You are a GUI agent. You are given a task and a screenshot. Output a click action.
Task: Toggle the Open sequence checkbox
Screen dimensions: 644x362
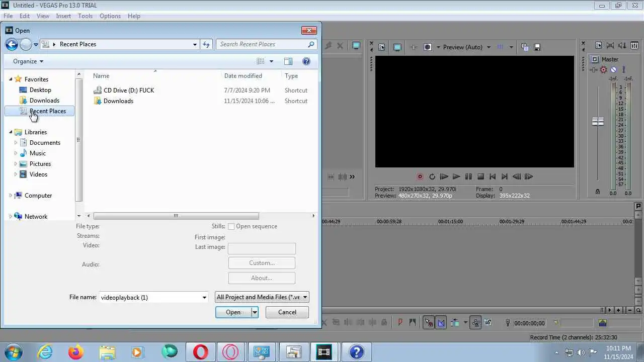(231, 227)
